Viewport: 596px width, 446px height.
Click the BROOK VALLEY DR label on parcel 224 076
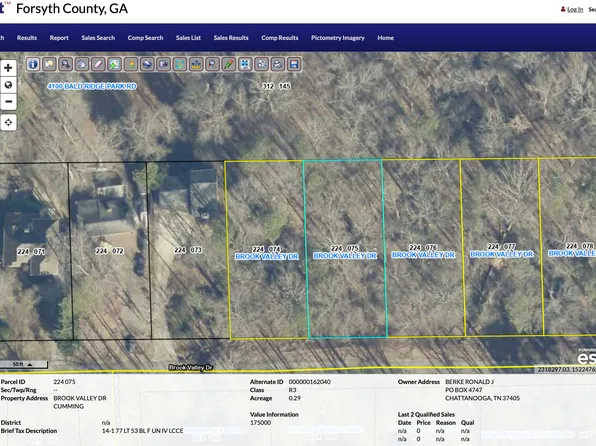423,255
